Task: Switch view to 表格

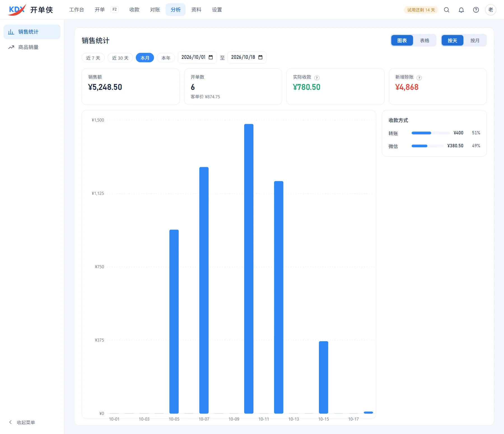Action: (x=424, y=40)
